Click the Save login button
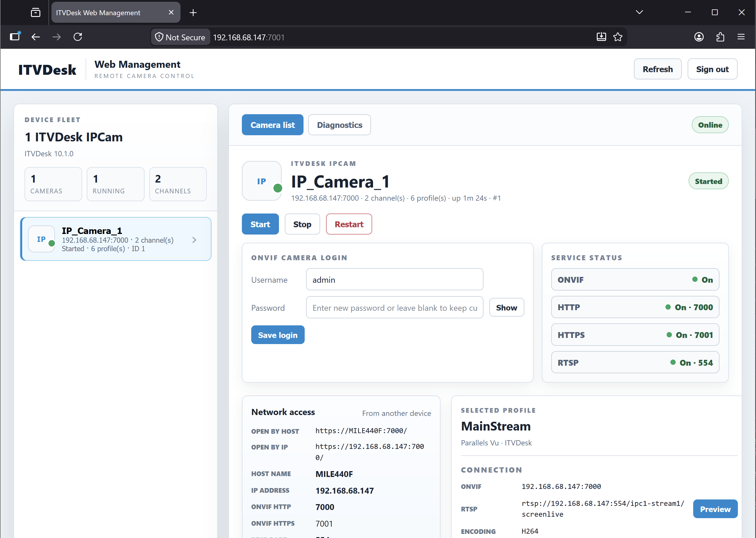This screenshot has width=756, height=538. point(278,335)
